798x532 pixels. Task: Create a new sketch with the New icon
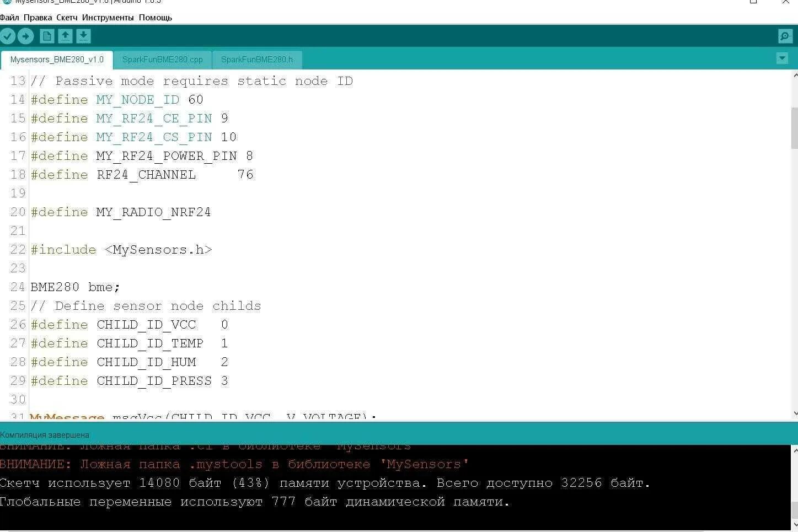pyautogui.click(x=47, y=36)
